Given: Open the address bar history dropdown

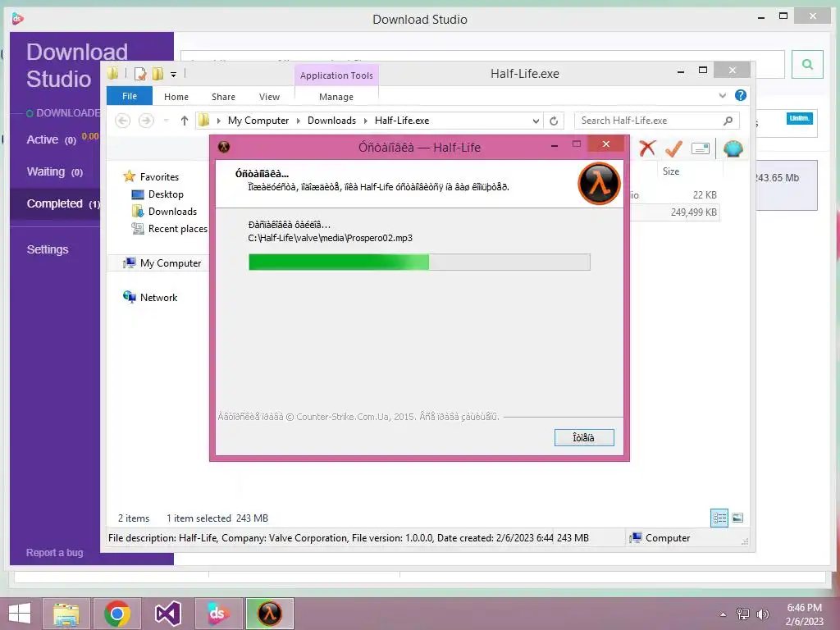Looking at the screenshot, I should click(x=536, y=121).
